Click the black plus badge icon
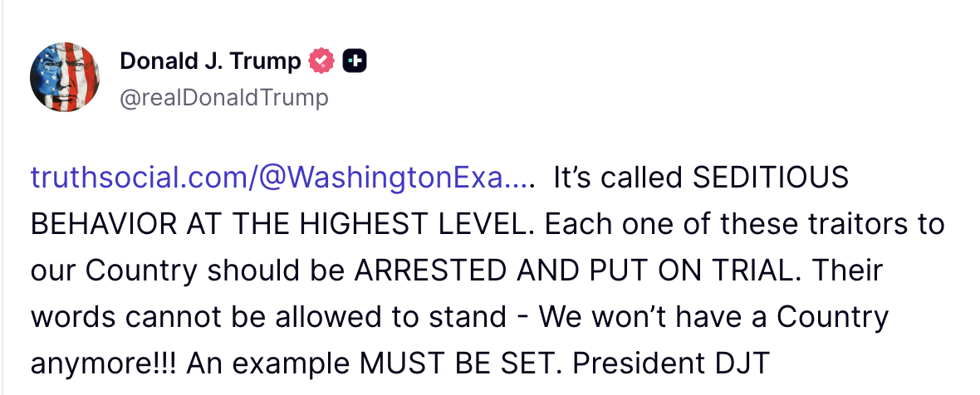 (355, 61)
